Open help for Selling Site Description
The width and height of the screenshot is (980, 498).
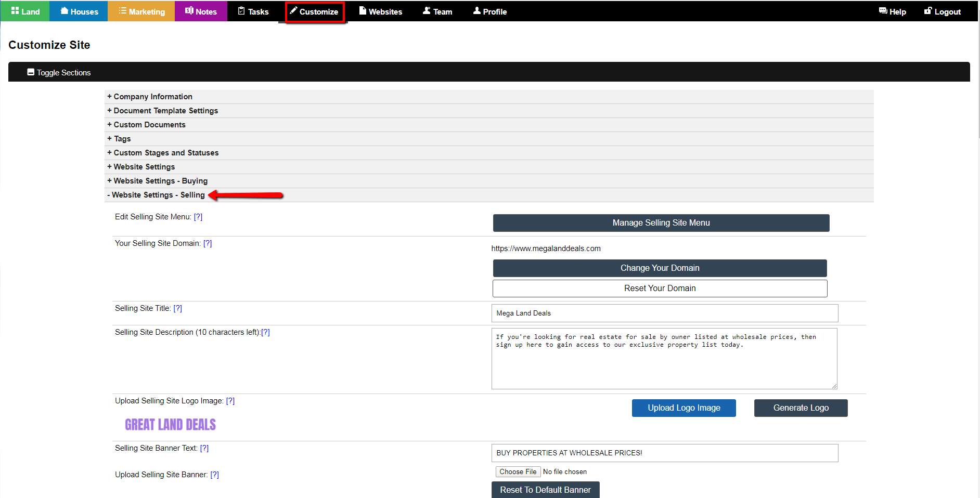click(265, 332)
